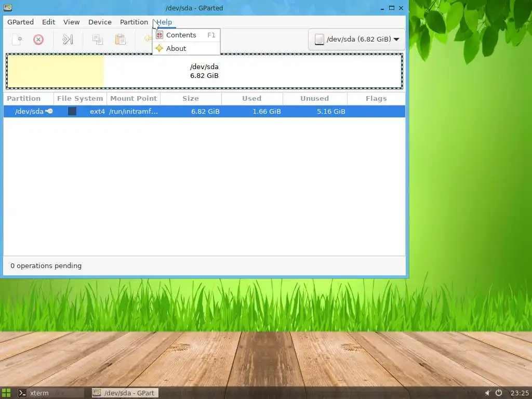Click the Flags column header

[x=376, y=99]
